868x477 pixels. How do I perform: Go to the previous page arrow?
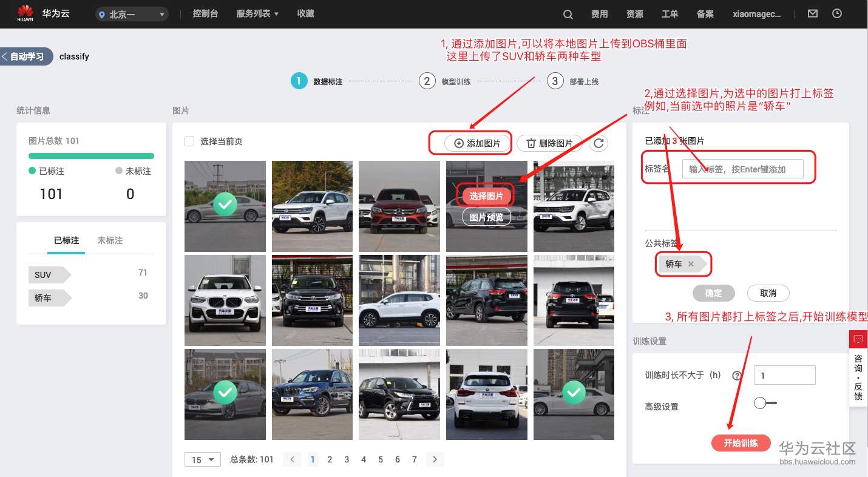coord(293,459)
